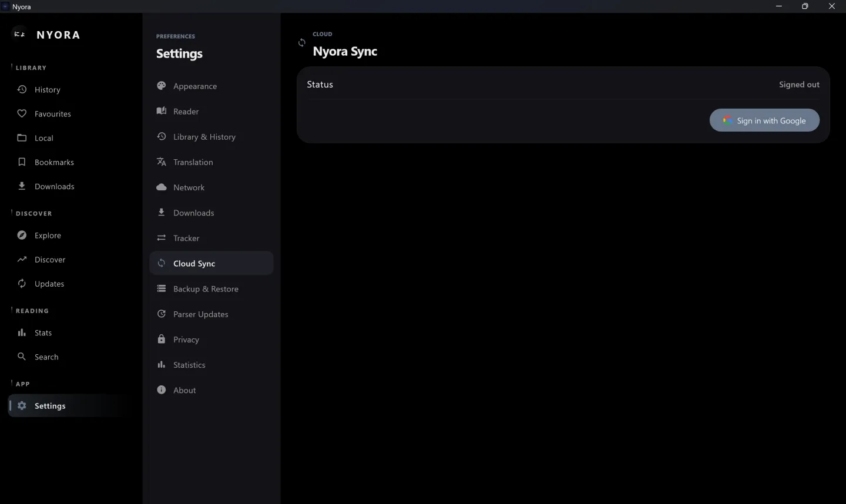Open Statistics in preferences list
This screenshot has width=846, height=504.
pyautogui.click(x=211, y=364)
